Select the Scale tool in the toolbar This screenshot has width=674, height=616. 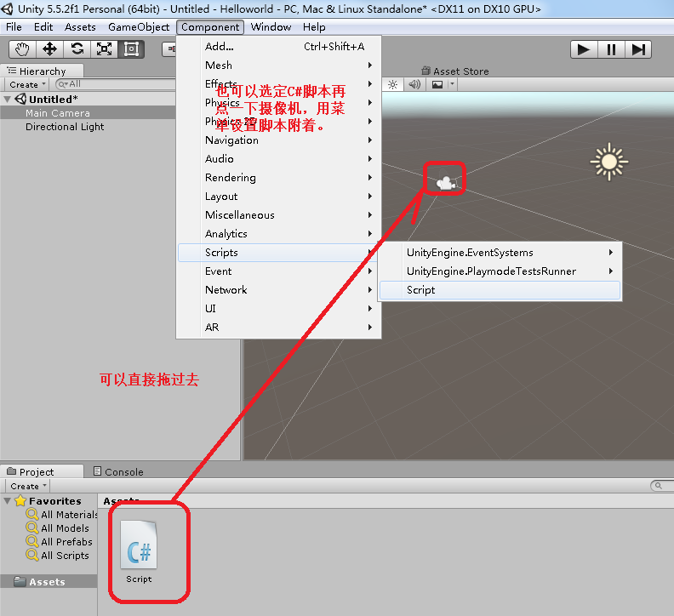(x=104, y=49)
